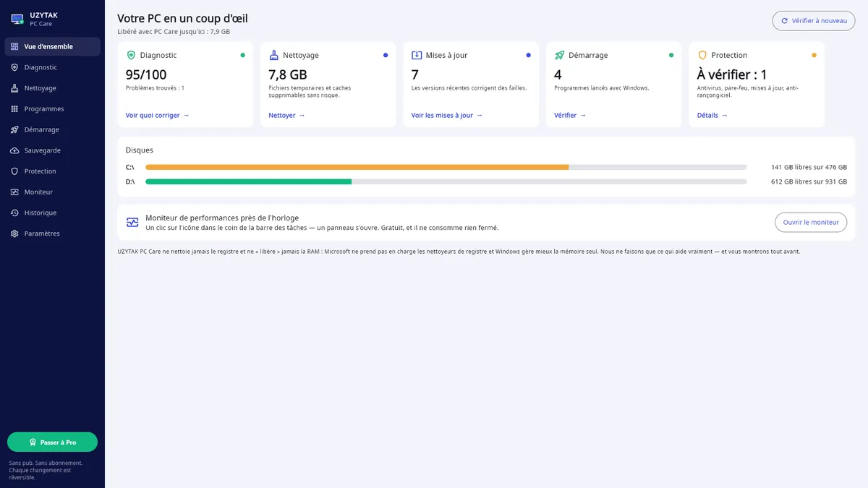Screen dimensions: 868x488
Task: Open the Nettoyage sidebar item
Action: point(52,88)
